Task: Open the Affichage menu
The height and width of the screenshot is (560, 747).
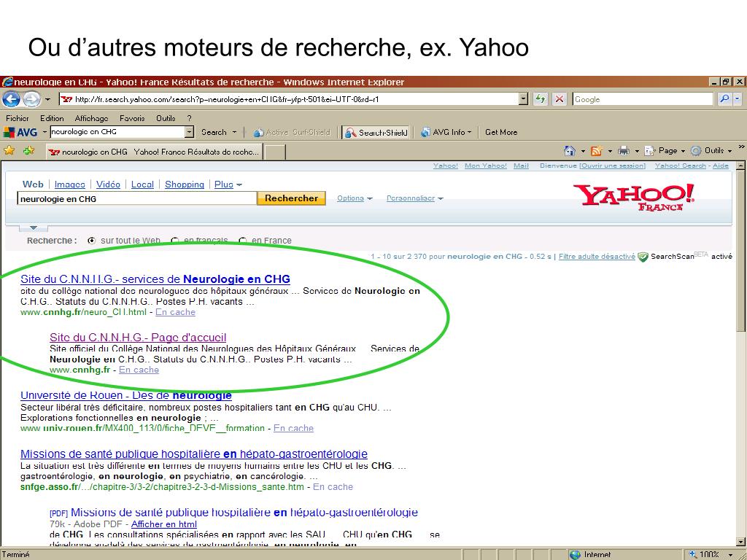Action: [91, 118]
